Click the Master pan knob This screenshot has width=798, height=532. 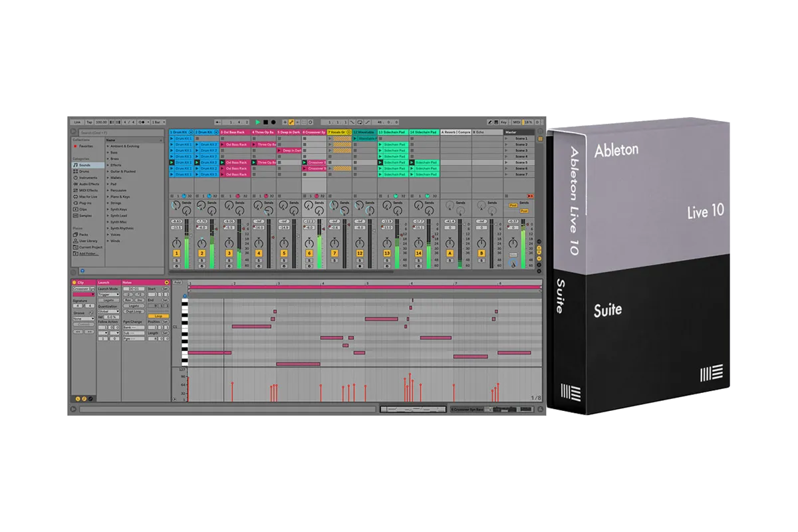click(x=513, y=243)
